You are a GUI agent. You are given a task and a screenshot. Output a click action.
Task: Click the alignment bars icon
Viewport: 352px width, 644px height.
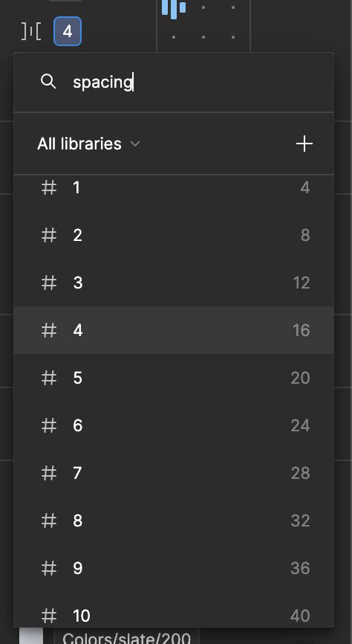174,8
